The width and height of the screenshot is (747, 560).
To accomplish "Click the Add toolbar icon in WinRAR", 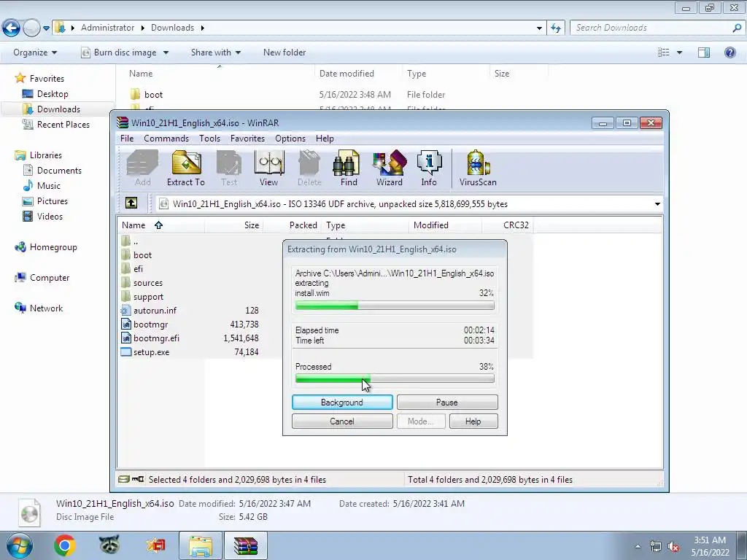I will (x=142, y=168).
